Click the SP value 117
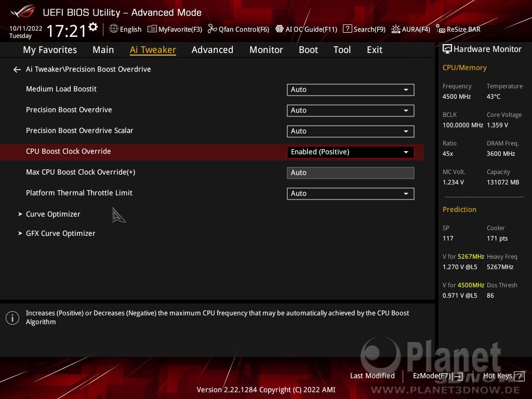The height and width of the screenshot is (399, 532). (448, 238)
